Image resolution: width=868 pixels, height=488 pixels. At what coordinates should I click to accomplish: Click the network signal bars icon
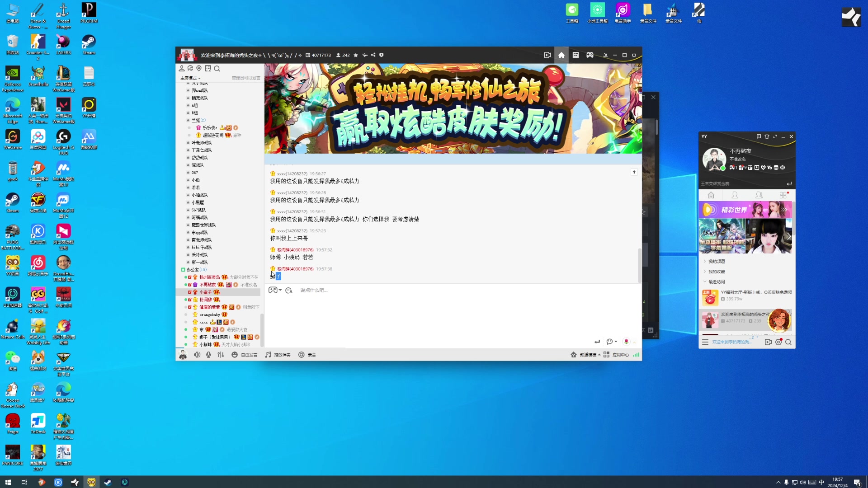(636, 355)
